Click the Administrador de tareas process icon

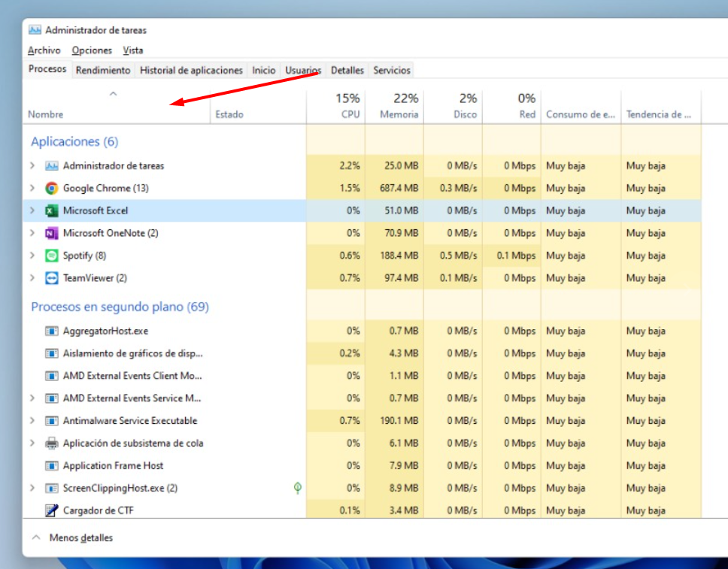(x=52, y=165)
